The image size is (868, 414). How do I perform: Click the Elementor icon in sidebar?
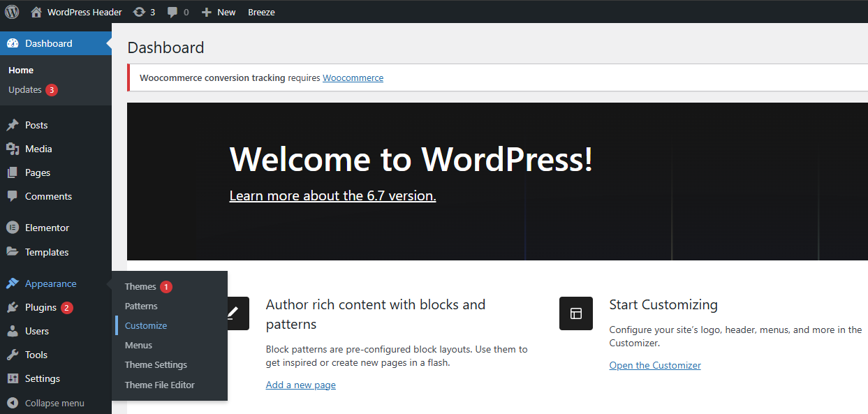click(13, 228)
